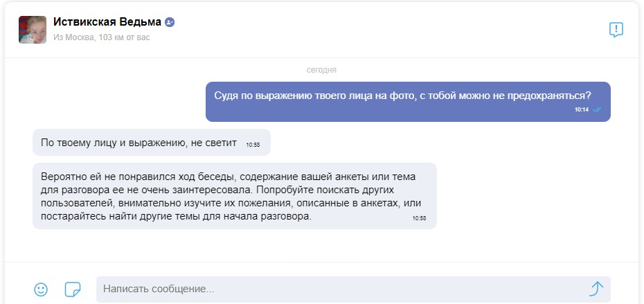The image size is (644, 304).
Task: Click the "103 км от вас" distance text
Action: tap(125, 37)
